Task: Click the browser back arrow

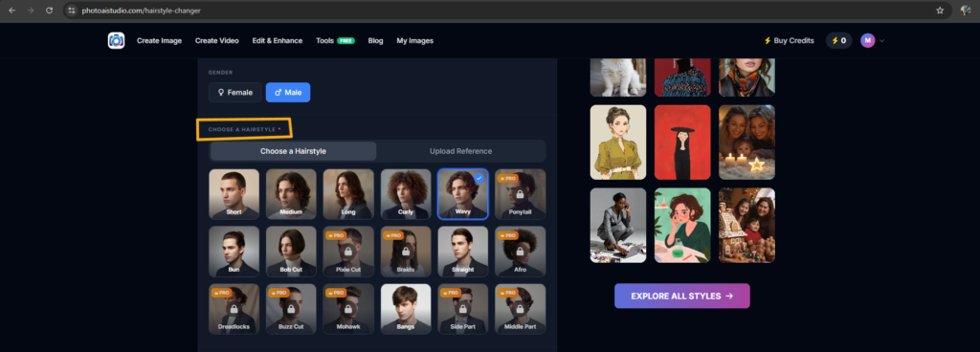Action: tap(11, 11)
